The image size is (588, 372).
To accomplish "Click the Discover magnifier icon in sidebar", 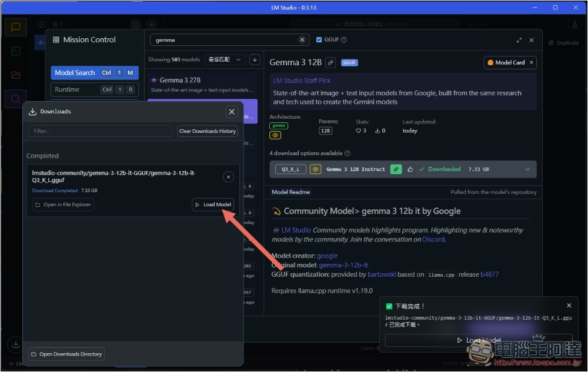I will [16, 99].
